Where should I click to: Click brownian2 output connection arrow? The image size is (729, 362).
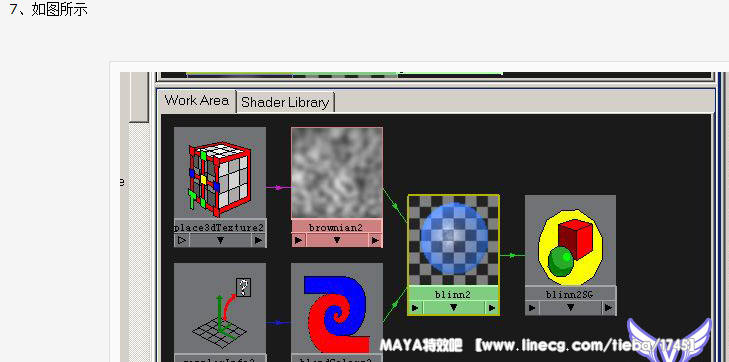(375, 240)
